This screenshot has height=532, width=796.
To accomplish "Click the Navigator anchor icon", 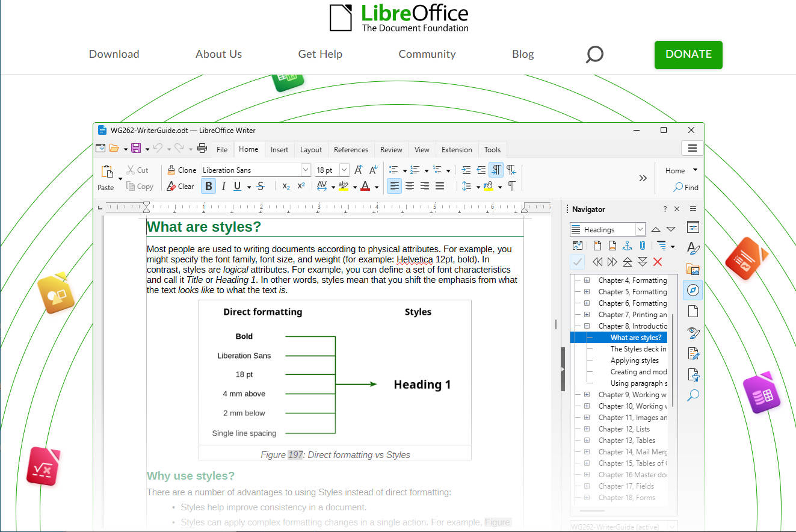I will tap(627, 246).
